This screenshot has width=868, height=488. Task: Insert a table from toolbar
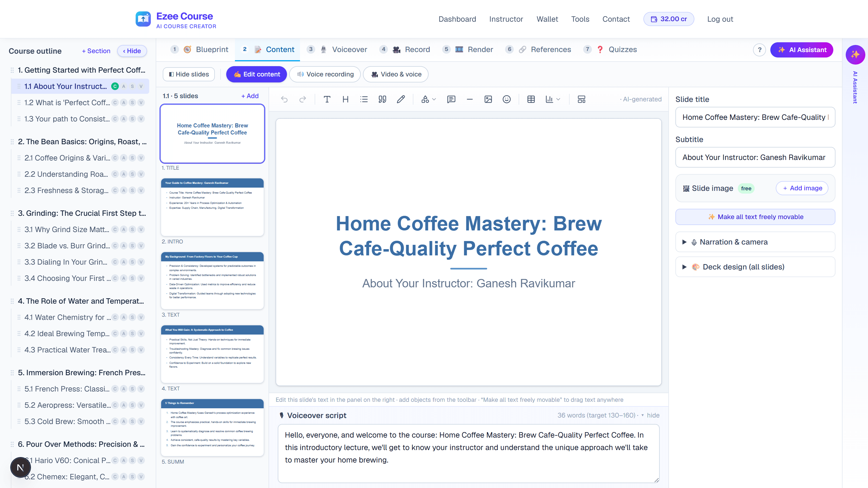coord(531,99)
